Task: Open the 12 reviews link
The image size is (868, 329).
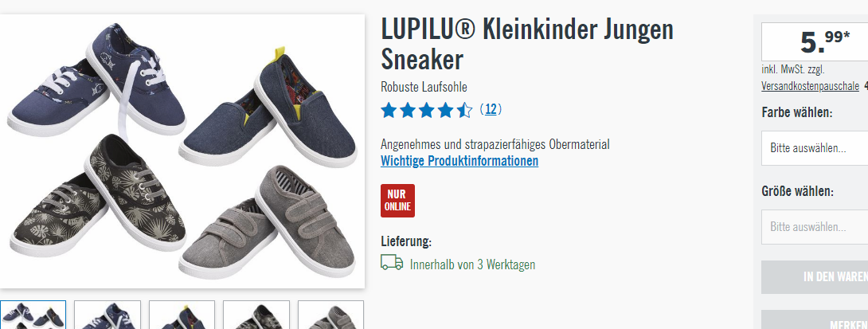Action: pyautogui.click(x=491, y=109)
